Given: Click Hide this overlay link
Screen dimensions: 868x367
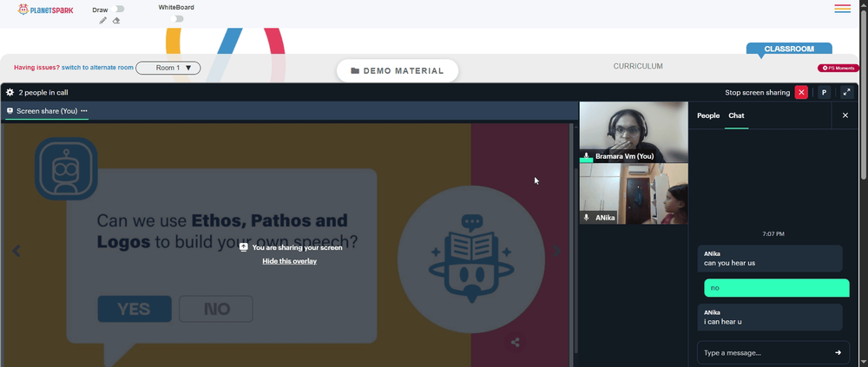Looking at the screenshot, I should [290, 261].
